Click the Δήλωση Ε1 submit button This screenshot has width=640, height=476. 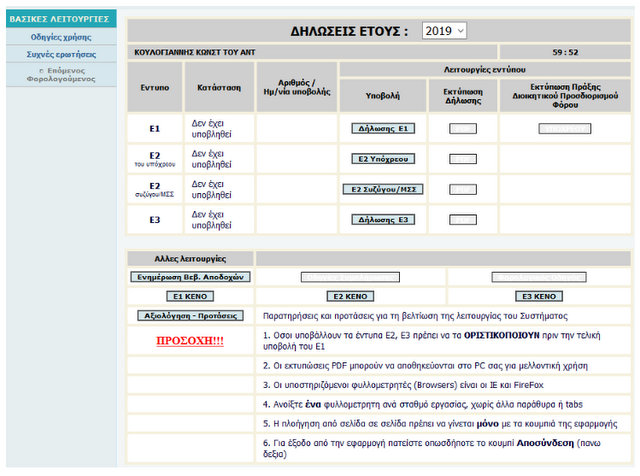[x=383, y=128]
